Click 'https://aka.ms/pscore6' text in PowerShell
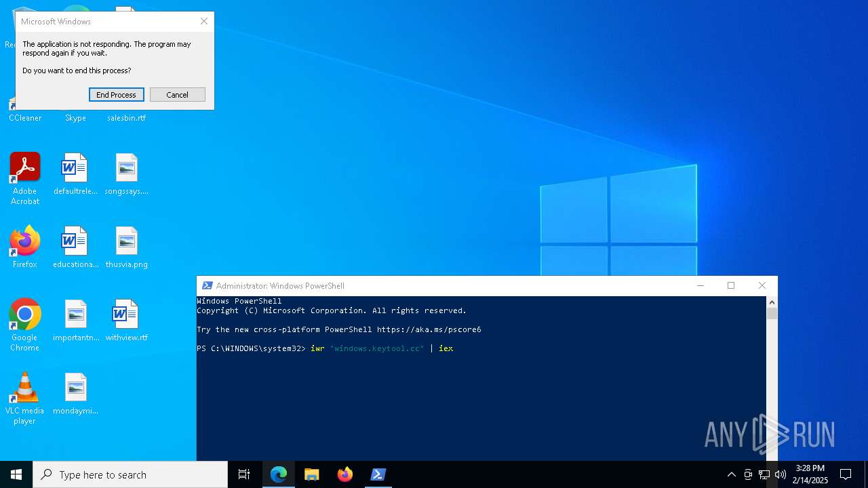Screen dimensions: 868x488 (429, 329)
